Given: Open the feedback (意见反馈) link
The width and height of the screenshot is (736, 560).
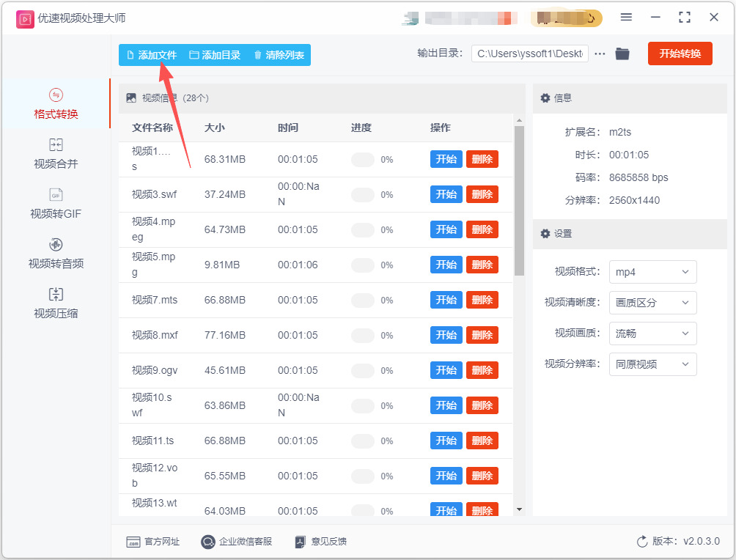Looking at the screenshot, I should pos(321,542).
